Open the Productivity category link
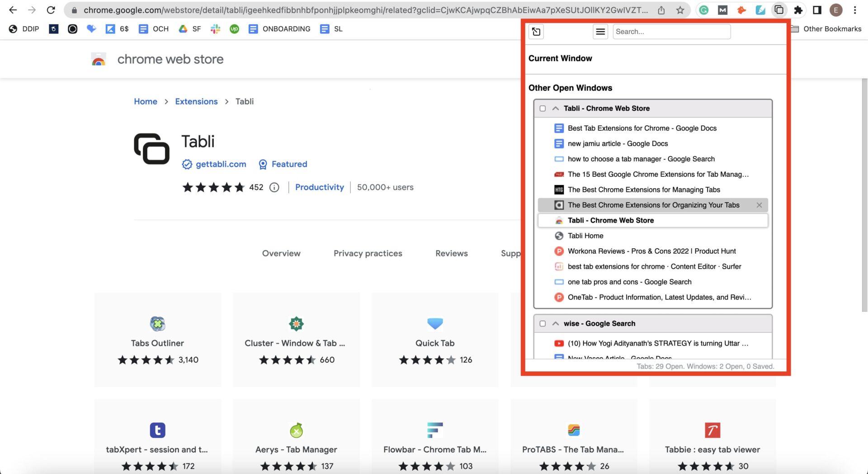 coord(320,187)
